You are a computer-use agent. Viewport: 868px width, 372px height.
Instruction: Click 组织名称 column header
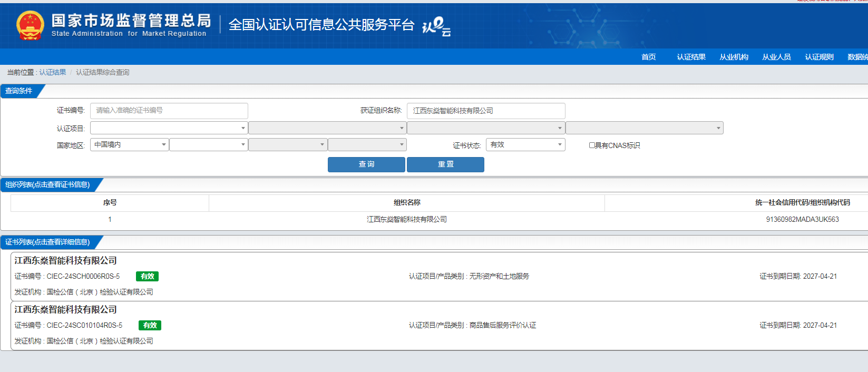pyautogui.click(x=407, y=203)
